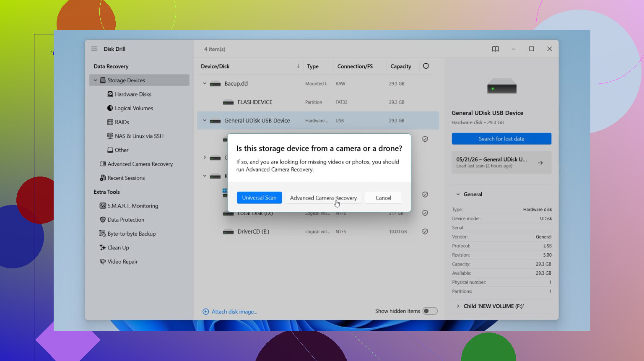Open Advanced Camera Recovery in sidebar

(140, 164)
